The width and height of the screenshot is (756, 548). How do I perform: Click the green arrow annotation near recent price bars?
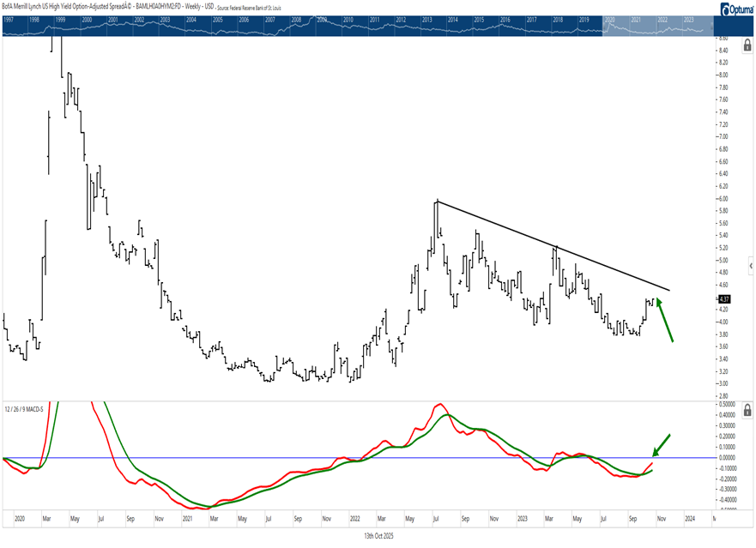coord(666,322)
